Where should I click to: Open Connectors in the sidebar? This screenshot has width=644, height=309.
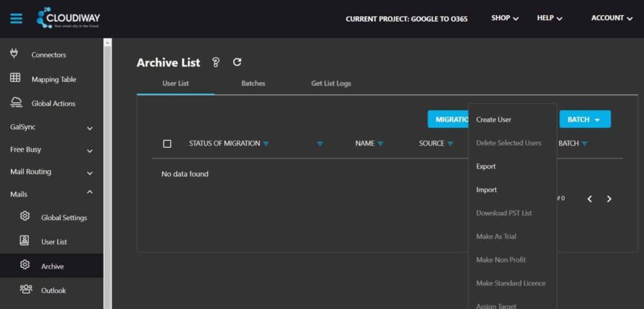coord(48,55)
